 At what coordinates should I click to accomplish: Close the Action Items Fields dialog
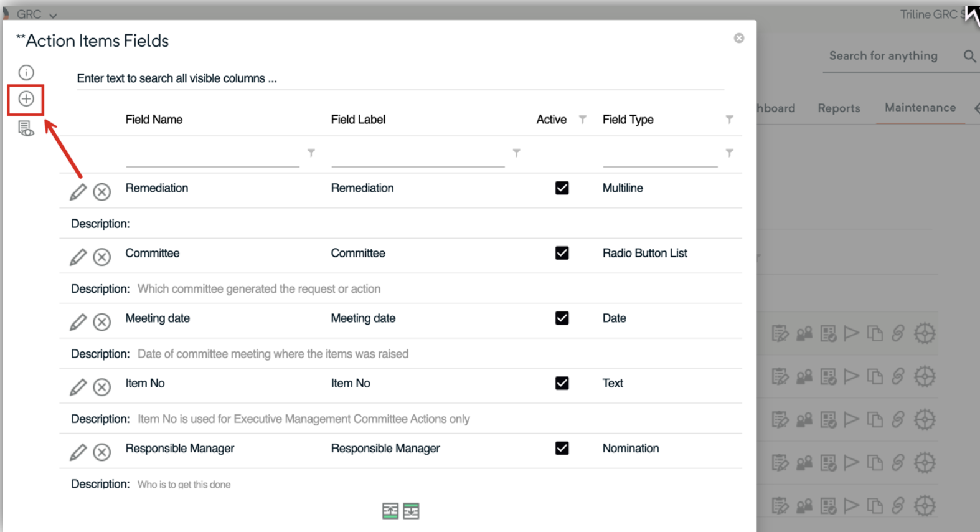click(739, 39)
